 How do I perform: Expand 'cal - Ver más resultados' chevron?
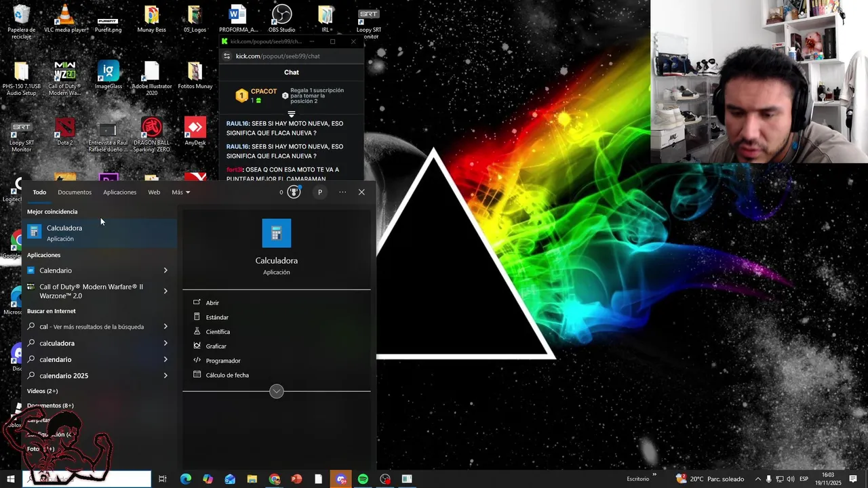(x=165, y=327)
